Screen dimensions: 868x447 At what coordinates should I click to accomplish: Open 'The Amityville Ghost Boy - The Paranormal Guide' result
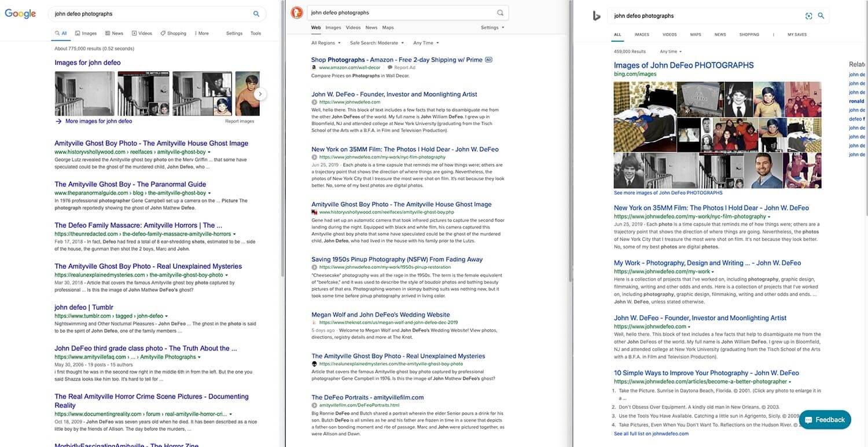pyautogui.click(x=130, y=184)
